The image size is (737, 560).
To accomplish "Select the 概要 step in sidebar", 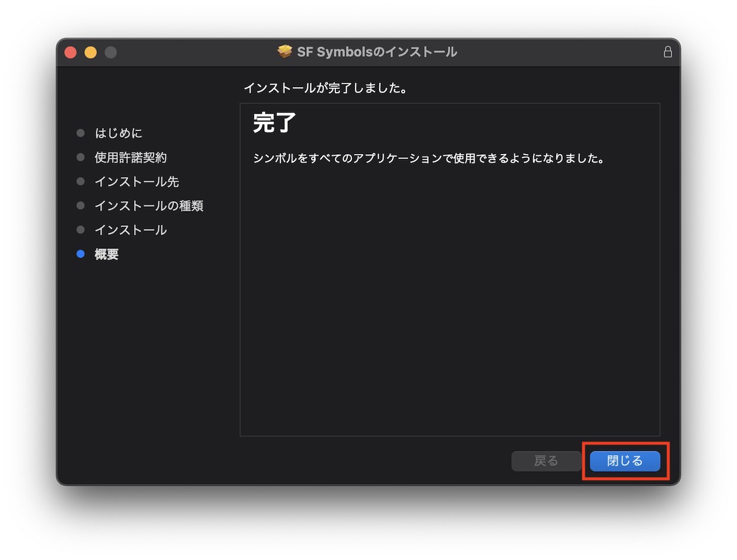I will pyautogui.click(x=107, y=254).
